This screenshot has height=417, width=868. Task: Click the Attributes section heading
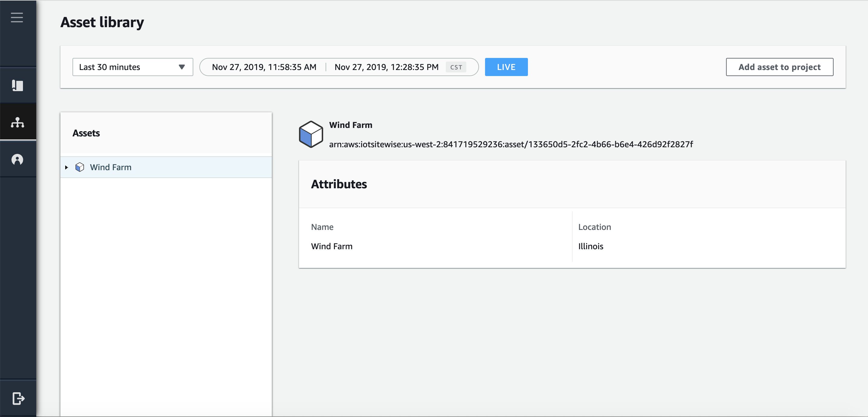click(339, 184)
